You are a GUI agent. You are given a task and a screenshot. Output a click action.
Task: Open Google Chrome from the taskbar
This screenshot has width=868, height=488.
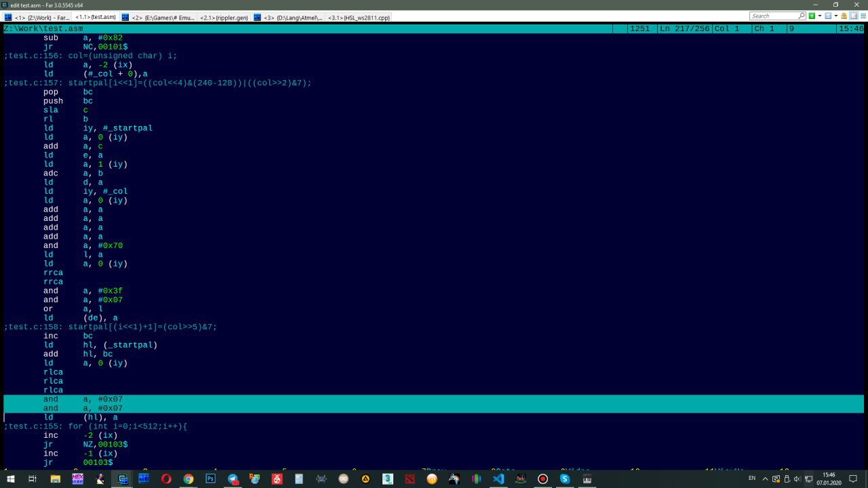click(x=189, y=479)
